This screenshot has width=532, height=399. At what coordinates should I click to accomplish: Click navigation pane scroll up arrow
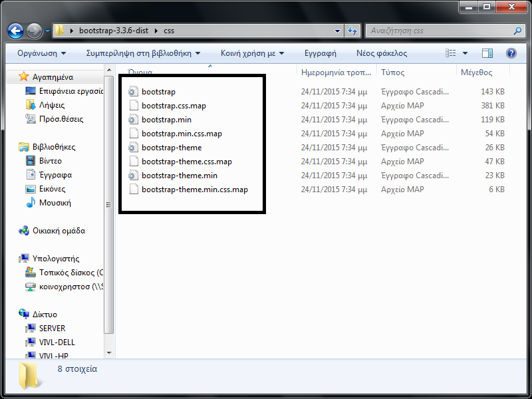109,70
